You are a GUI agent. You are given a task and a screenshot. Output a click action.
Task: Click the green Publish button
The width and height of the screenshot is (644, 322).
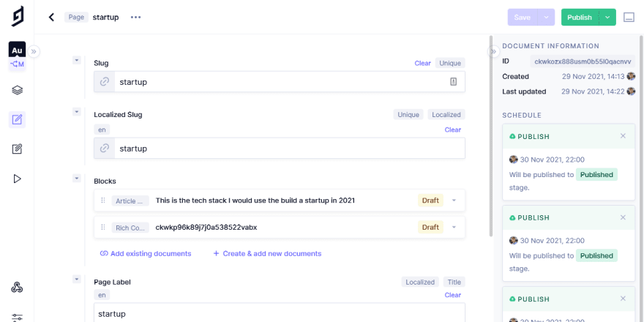pos(580,18)
